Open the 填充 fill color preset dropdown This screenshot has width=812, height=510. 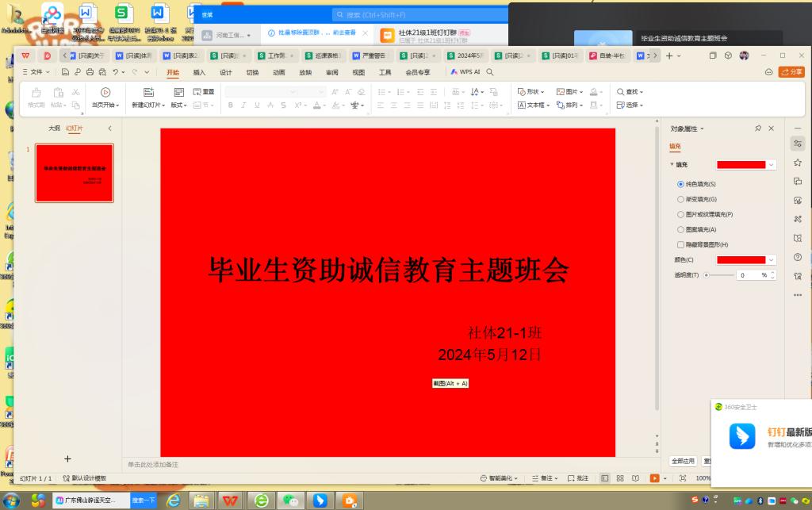pos(772,165)
